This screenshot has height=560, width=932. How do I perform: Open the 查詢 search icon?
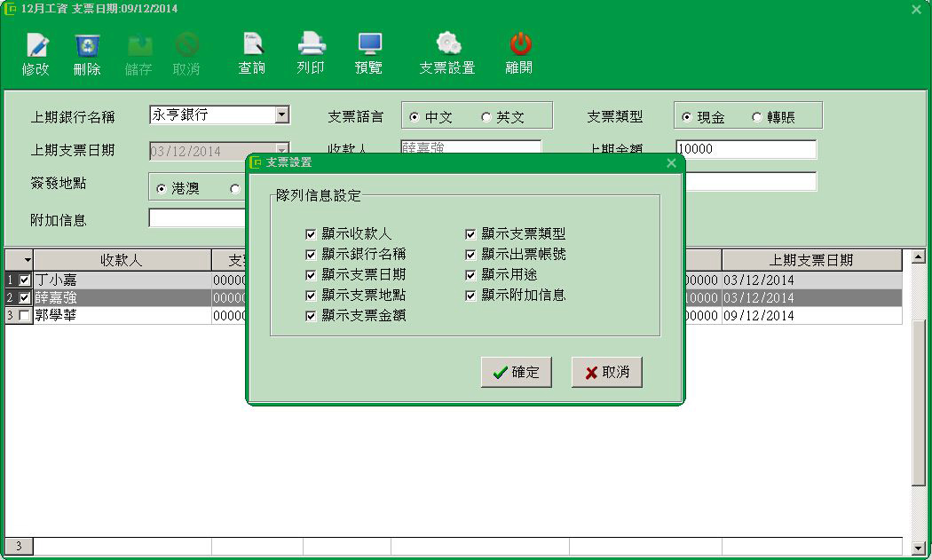(252, 45)
